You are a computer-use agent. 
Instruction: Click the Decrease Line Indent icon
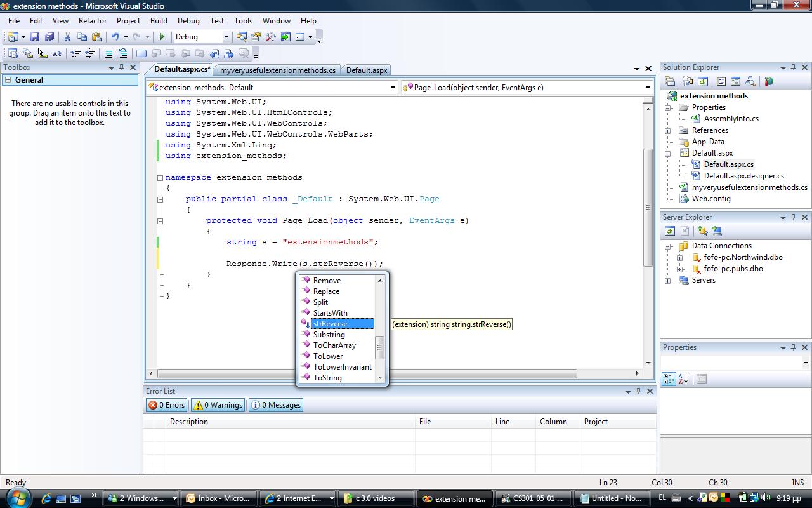click(75, 53)
